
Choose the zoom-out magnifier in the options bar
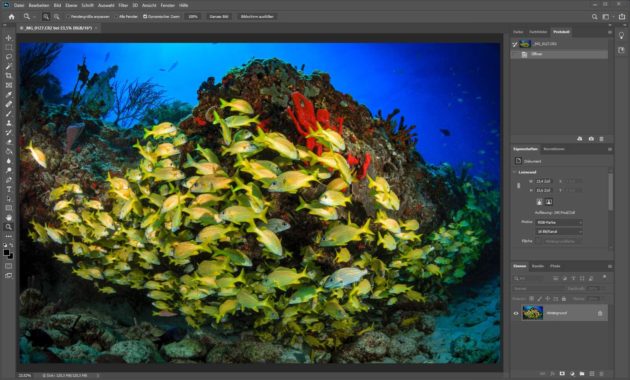[x=57, y=16]
